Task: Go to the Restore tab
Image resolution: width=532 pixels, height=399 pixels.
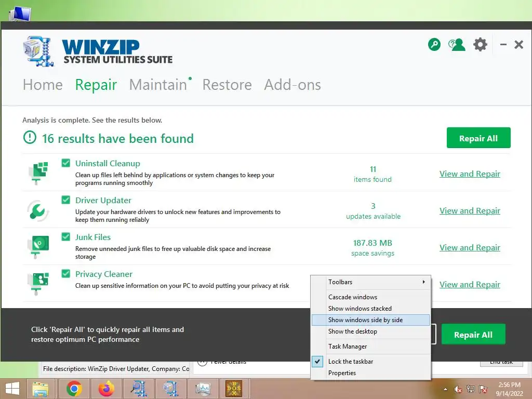Action: 227,85
